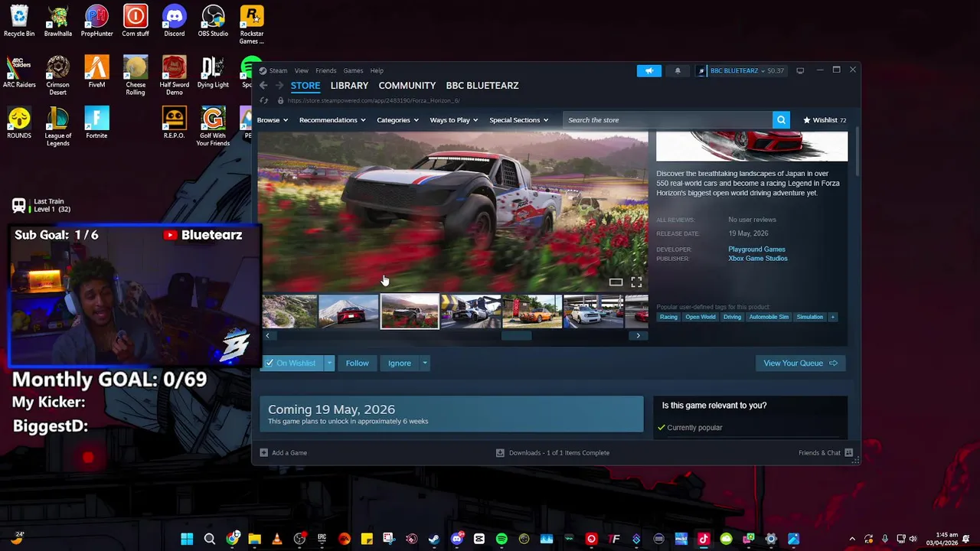Click Windows Start button
The width and height of the screenshot is (980, 551).
[187, 539]
